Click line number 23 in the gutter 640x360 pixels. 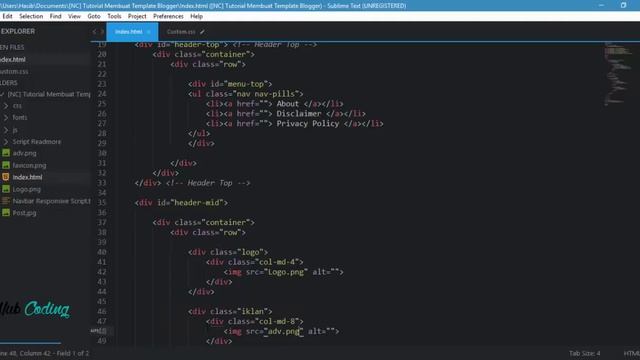coord(102,84)
